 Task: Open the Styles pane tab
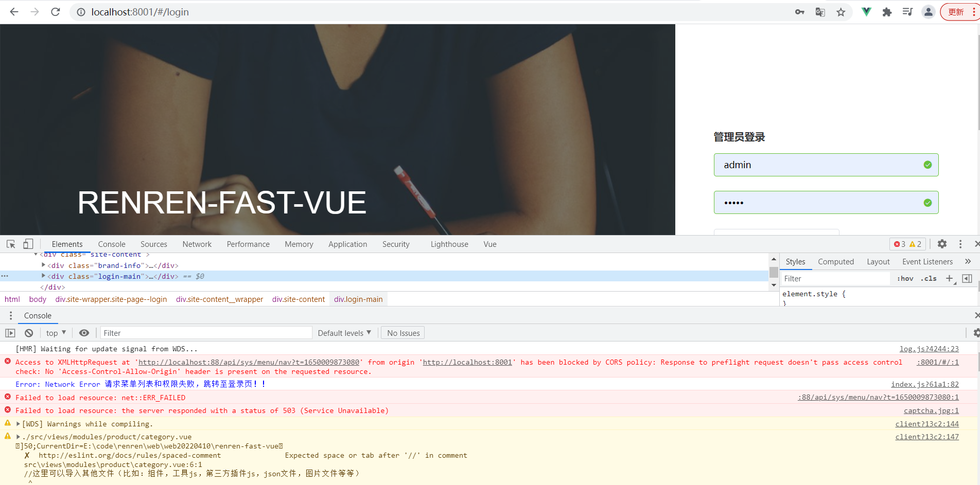tap(795, 262)
